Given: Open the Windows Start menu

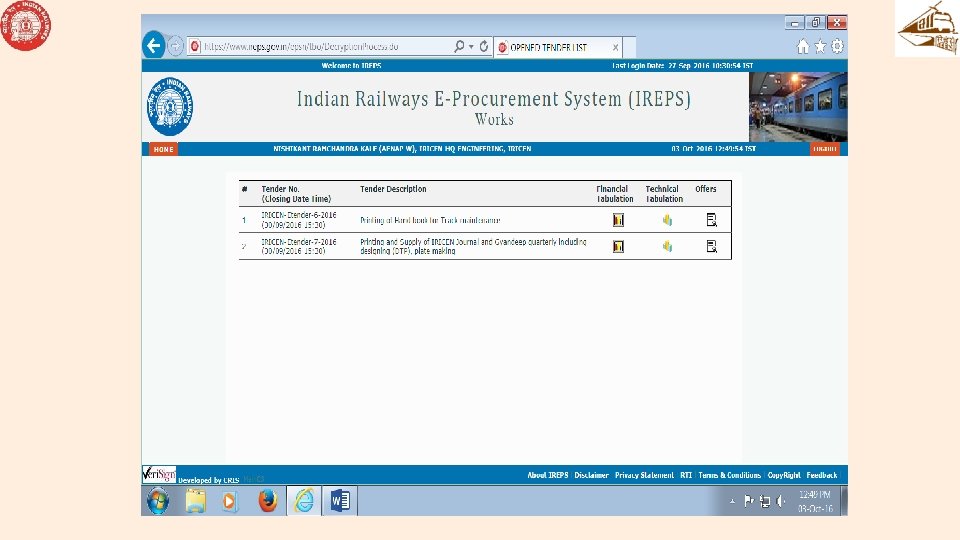Looking at the screenshot, I should click(158, 501).
